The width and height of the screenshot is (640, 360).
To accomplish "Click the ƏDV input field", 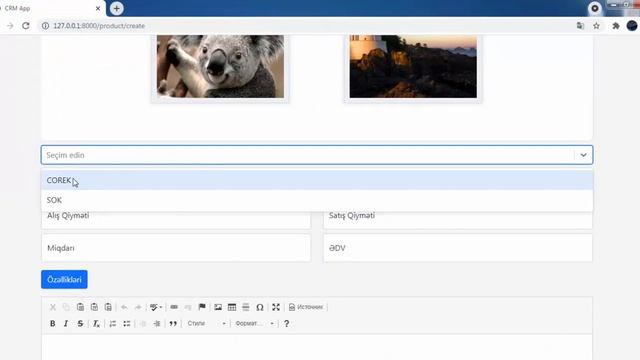I will (458, 248).
